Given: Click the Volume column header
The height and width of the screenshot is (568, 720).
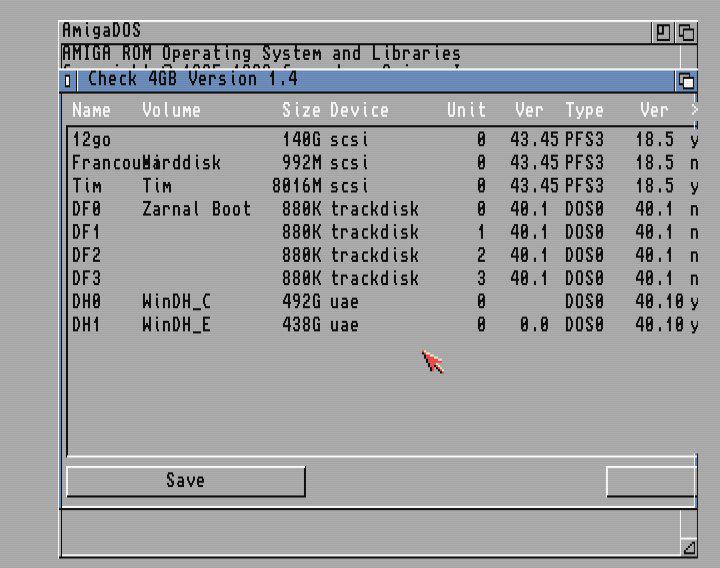Looking at the screenshot, I should pyautogui.click(x=171, y=110).
